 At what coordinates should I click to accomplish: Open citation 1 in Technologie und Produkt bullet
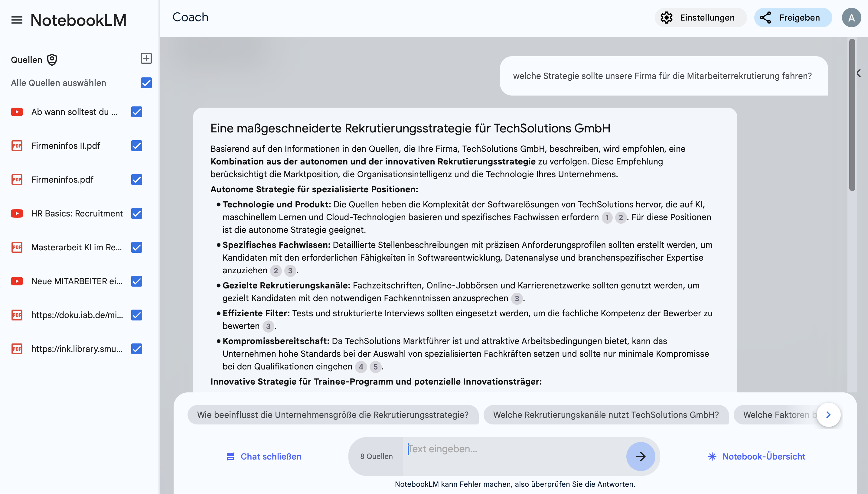(x=607, y=217)
